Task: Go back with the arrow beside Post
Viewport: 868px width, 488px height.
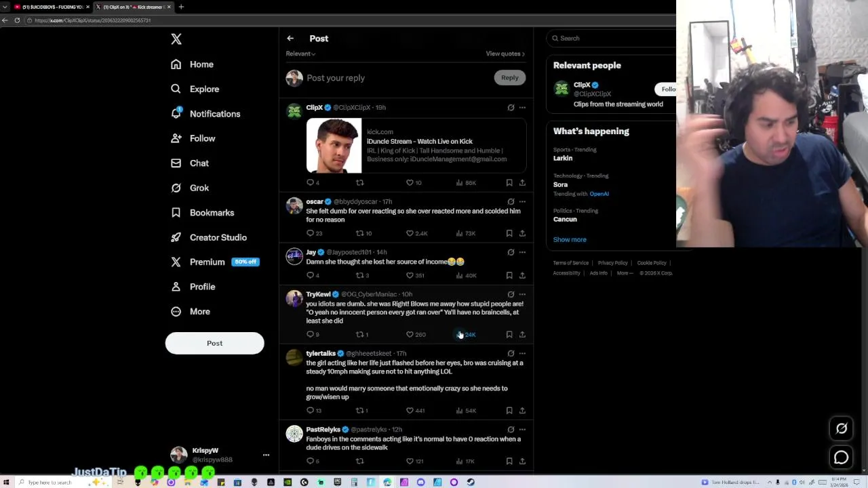Action: [x=290, y=39]
